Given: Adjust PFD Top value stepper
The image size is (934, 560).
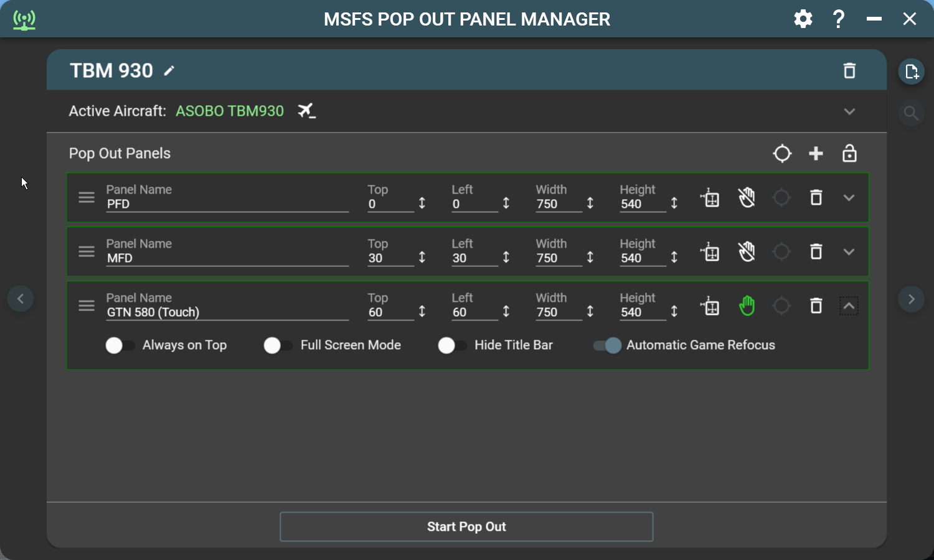Looking at the screenshot, I should [x=422, y=203].
